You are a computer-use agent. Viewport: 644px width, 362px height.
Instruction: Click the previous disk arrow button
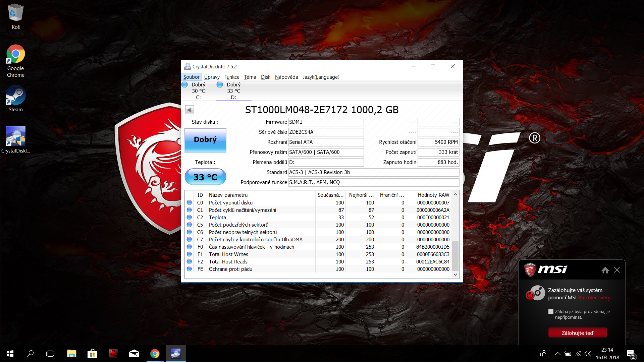coord(190,110)
